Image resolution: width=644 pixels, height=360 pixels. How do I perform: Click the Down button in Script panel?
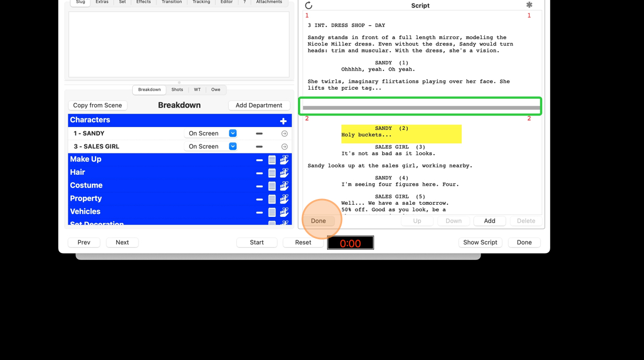(454, 221)
